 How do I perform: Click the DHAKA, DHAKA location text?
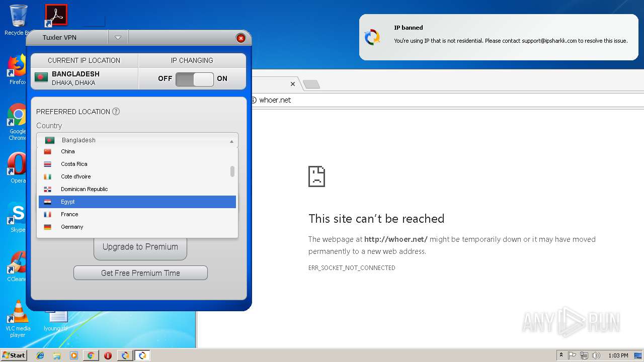point(73,83)
